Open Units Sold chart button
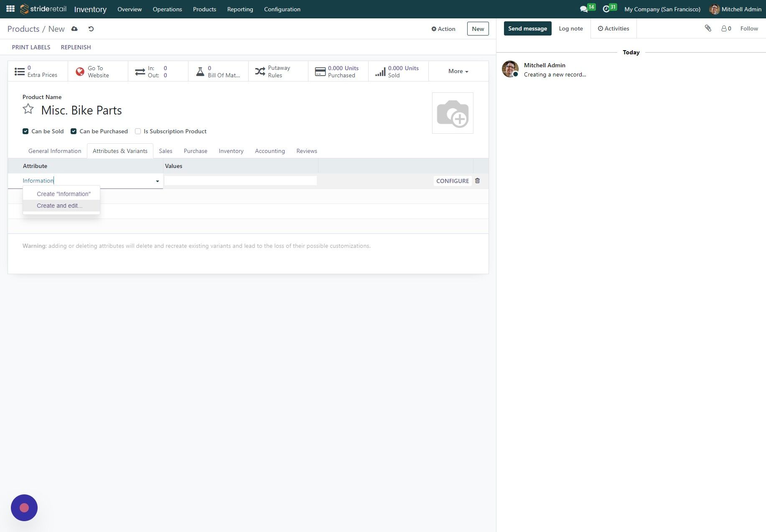 pos(398,71)
